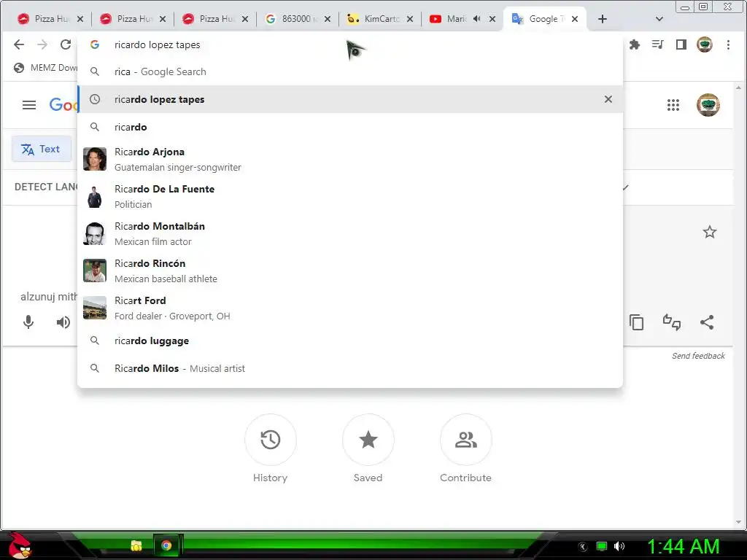Select the 'ricardo luggage' suggestion
Screen dimensions: 747x560
pos(350,341)
